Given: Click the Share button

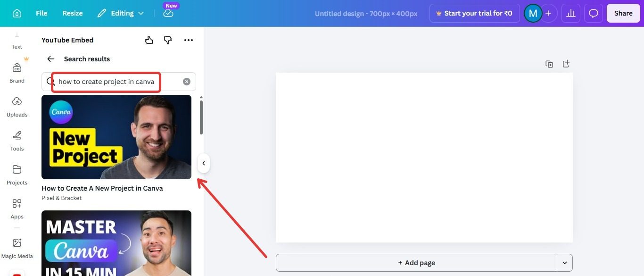Looking at the screenshot, I should pyautogui.click(x=623, y=13).
